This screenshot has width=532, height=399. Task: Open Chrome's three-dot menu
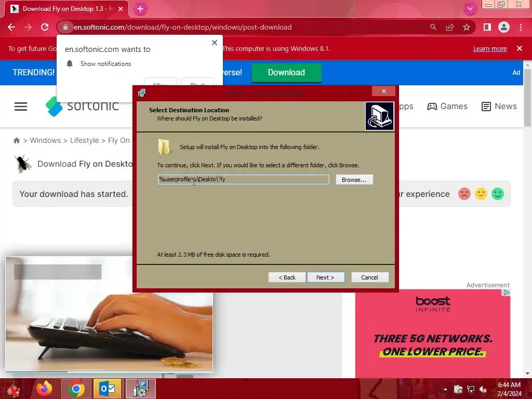click(521, 27)
